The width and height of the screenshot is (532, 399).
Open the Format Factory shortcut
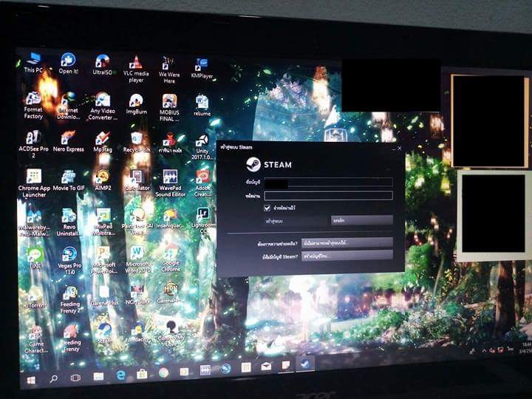click(x=33, y=105)
